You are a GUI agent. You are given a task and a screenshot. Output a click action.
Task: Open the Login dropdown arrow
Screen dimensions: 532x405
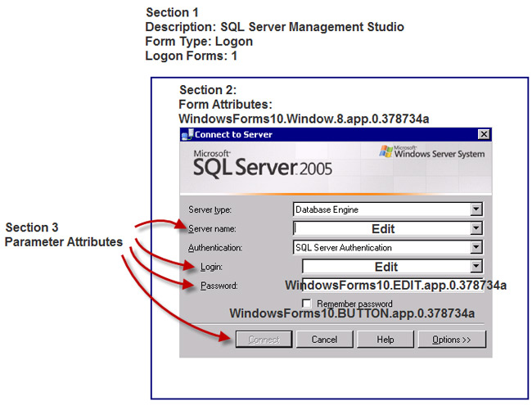point(476,266)
